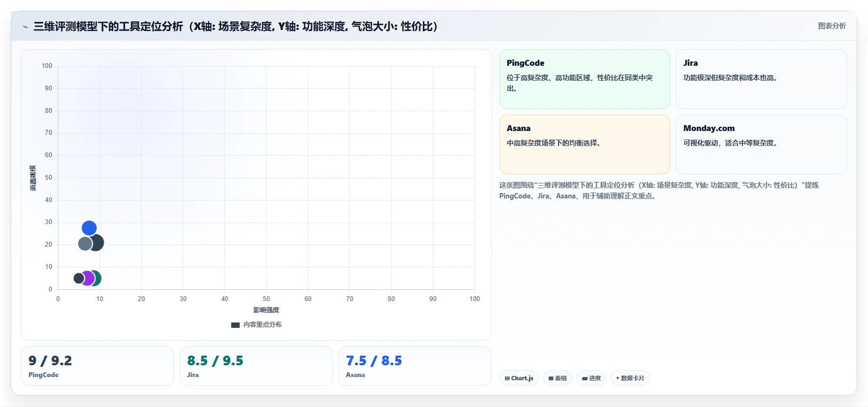Click the Chart.js tag chip

pyautogui.click(x=519, y=378)
